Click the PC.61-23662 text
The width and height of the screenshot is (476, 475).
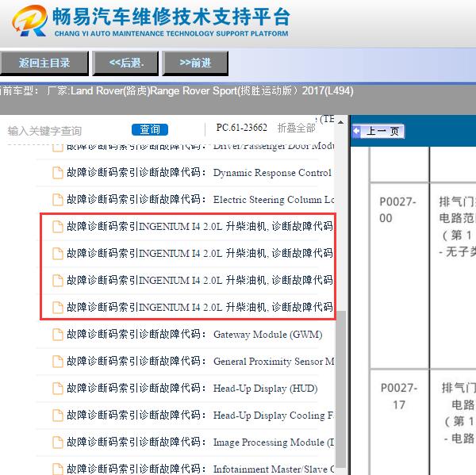(x=242, y=128)
